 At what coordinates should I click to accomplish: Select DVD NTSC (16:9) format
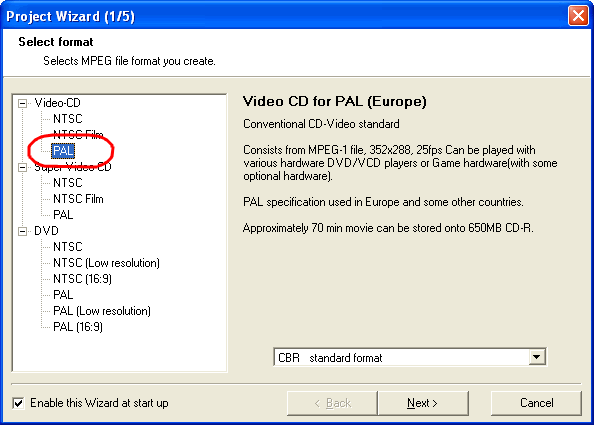pyautogui.click(x=83, y=279)
